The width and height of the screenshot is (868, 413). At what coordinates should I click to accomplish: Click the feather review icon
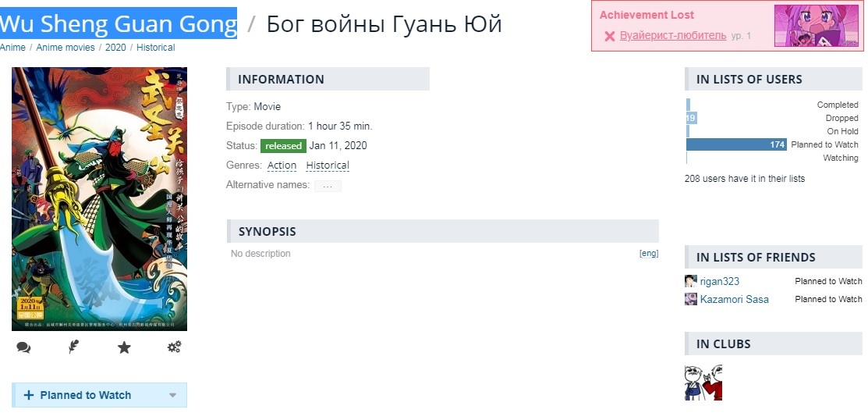point(73,347)
